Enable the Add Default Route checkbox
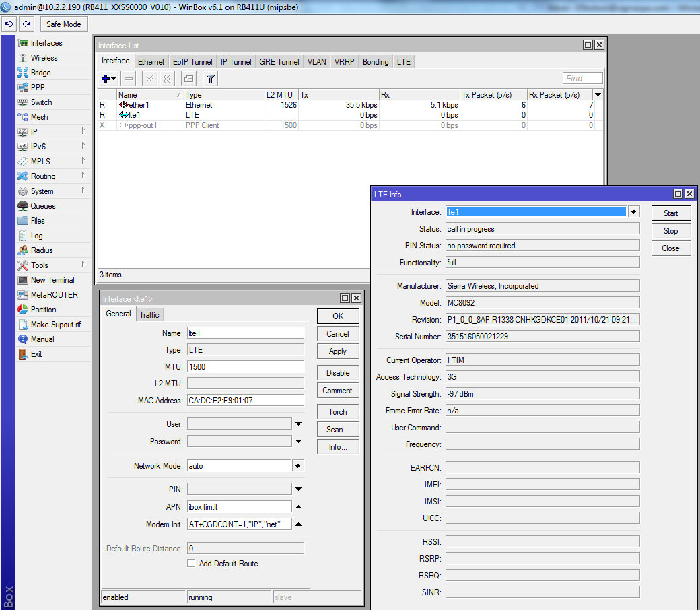The height and width of the screenshot is (610, 700). (191, 564)
